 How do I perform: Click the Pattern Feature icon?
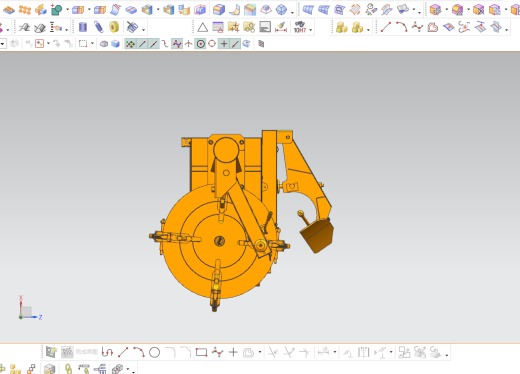click(x=9, y=10)
